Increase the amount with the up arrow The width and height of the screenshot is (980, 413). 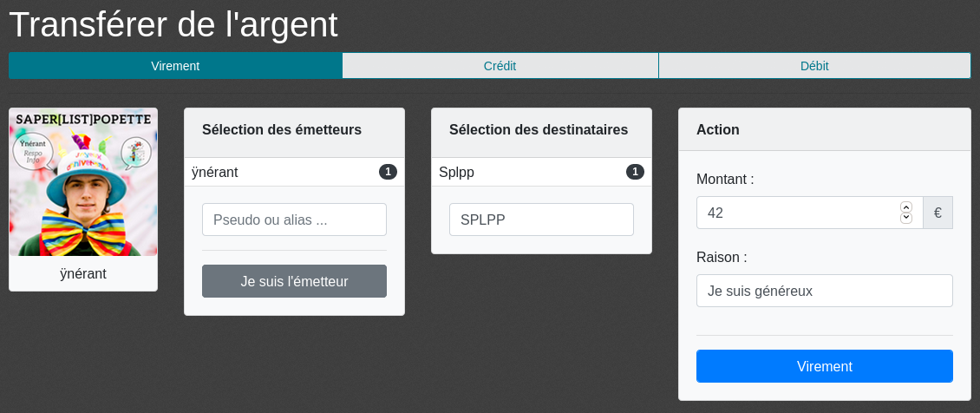(x=906, y=207)
